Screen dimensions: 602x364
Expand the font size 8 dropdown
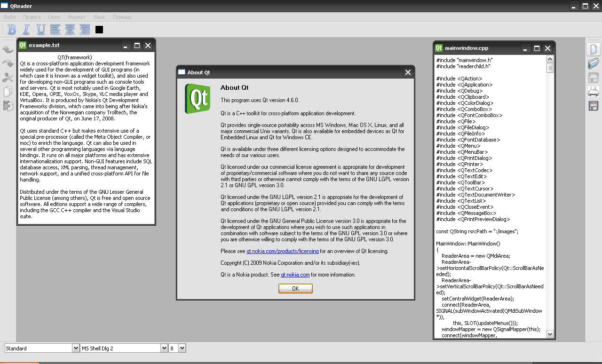click(x=182, y=348)
